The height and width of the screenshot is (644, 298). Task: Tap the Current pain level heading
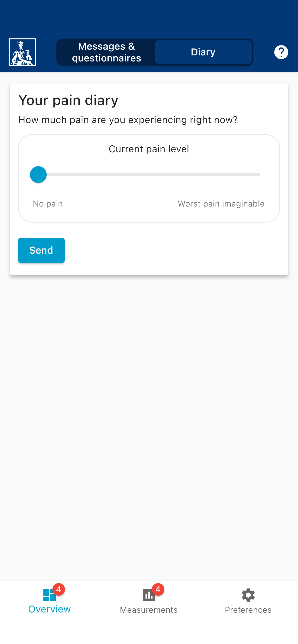[x=149, y=149]
